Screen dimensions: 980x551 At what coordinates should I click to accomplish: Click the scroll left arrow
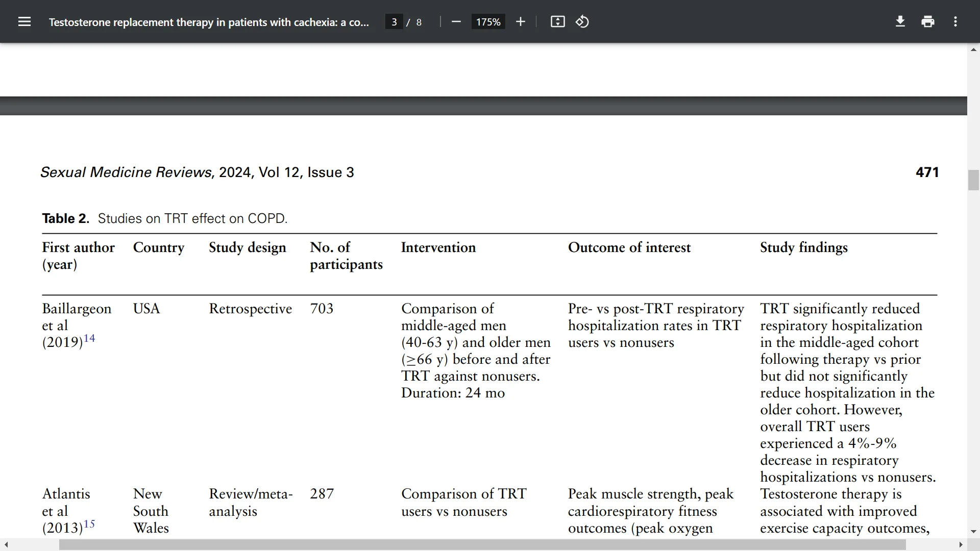[x=6, y=545]
